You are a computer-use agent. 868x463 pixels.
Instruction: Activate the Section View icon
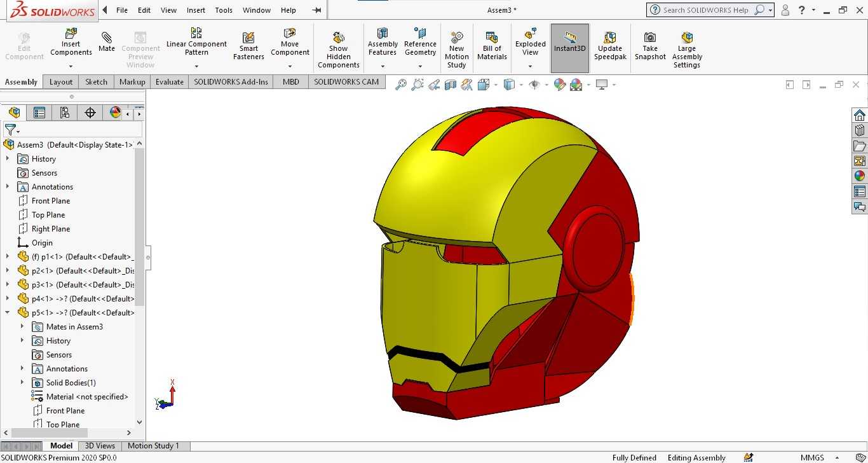(451, 85)
